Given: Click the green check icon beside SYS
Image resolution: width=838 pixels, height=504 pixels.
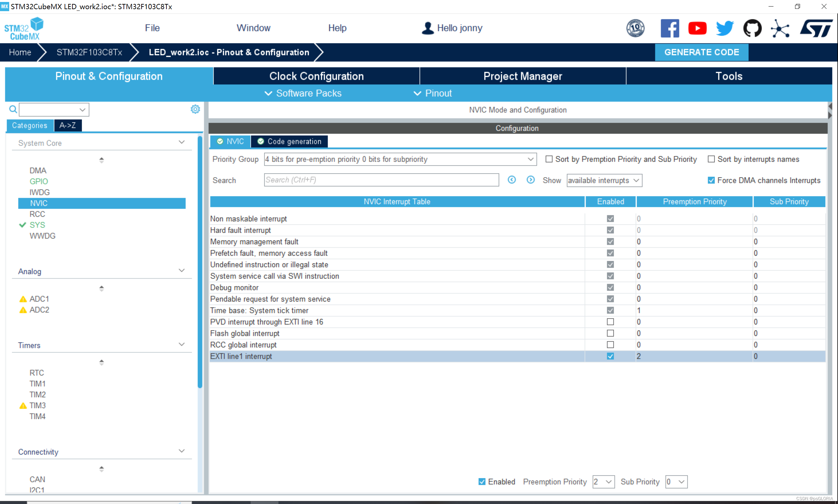Looking at the screenshot, I should [x=22, y=225].
